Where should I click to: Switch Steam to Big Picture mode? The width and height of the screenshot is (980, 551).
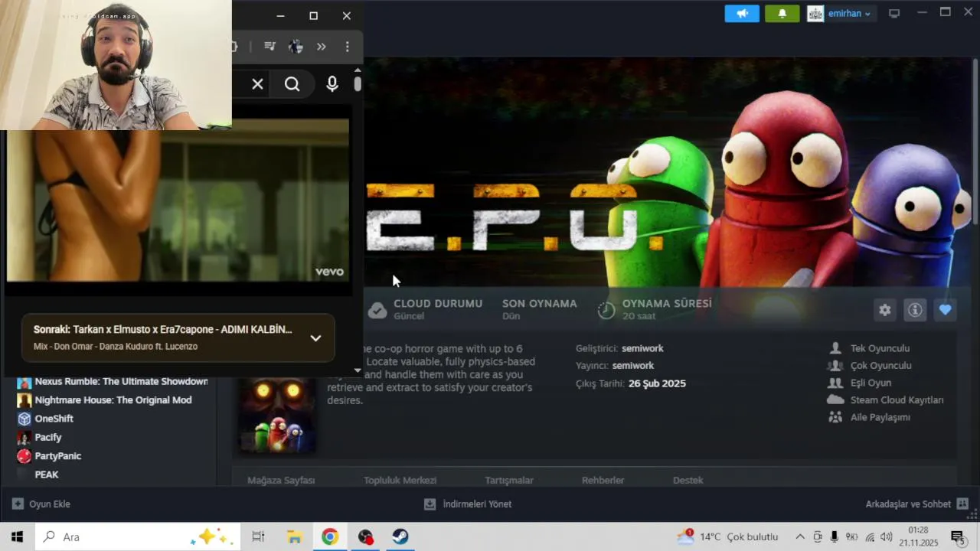[x=893, y=14]
